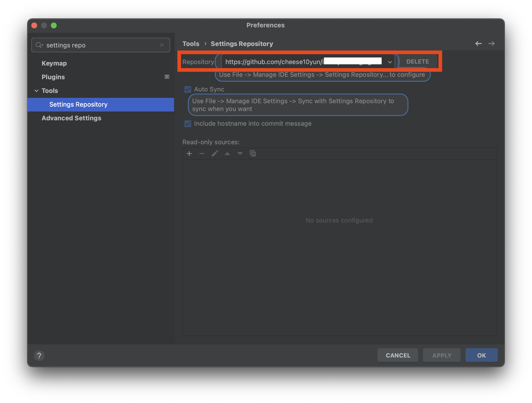Select the Plugins settings page
This screenshot has height=403, width=532.
53,77
